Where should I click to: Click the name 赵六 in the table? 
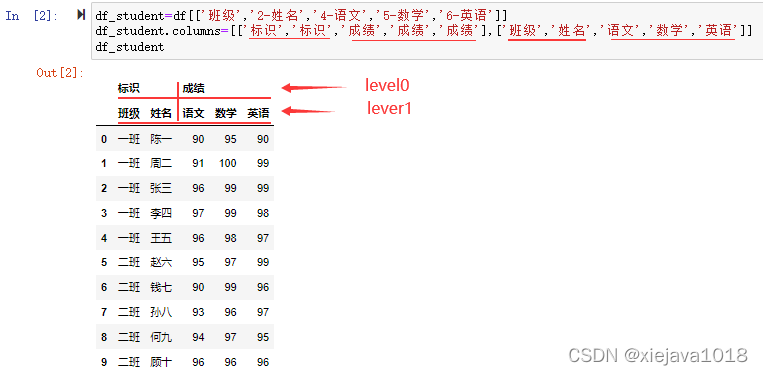pos(161,263)
